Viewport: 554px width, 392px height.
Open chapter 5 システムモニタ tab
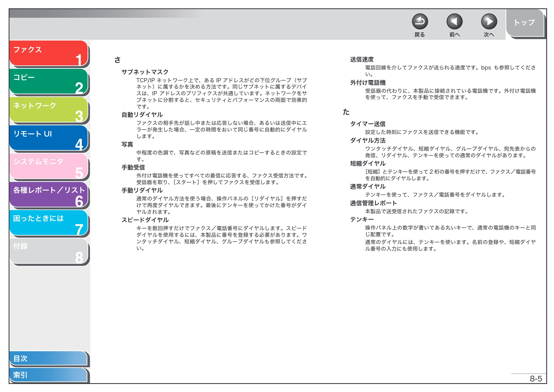click(x=49, y=166)
